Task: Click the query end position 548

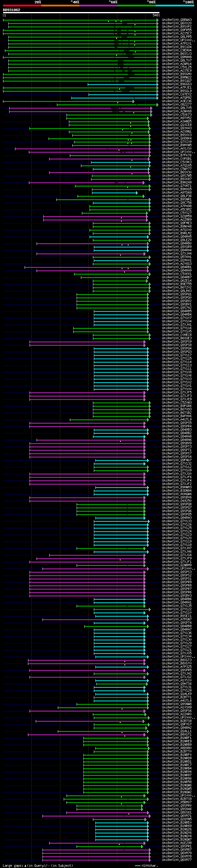Action: coord(155,15)
